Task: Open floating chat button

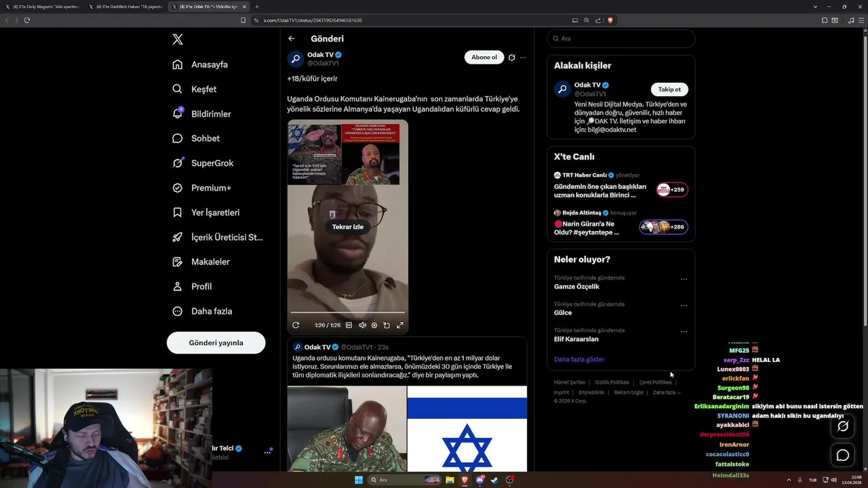Action: point(843,455)
